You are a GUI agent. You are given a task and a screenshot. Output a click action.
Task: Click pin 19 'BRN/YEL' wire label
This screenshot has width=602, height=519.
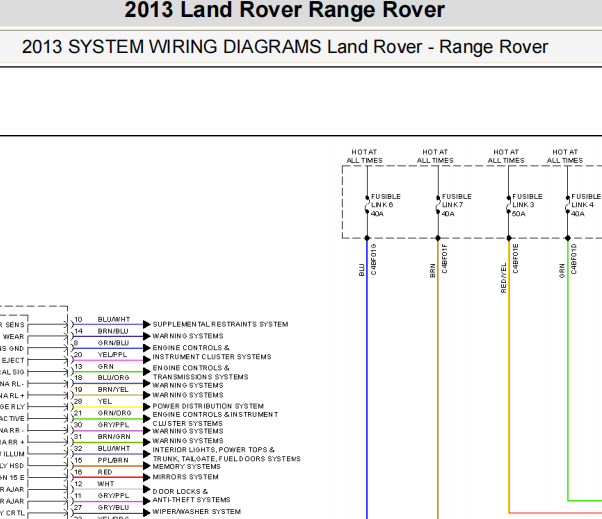click(113, 390)
